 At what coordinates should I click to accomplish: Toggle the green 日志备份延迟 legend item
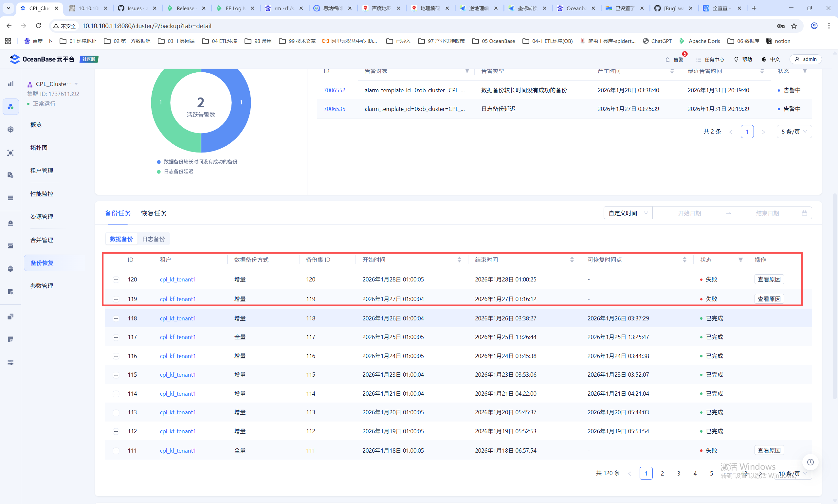coord(178,171)
